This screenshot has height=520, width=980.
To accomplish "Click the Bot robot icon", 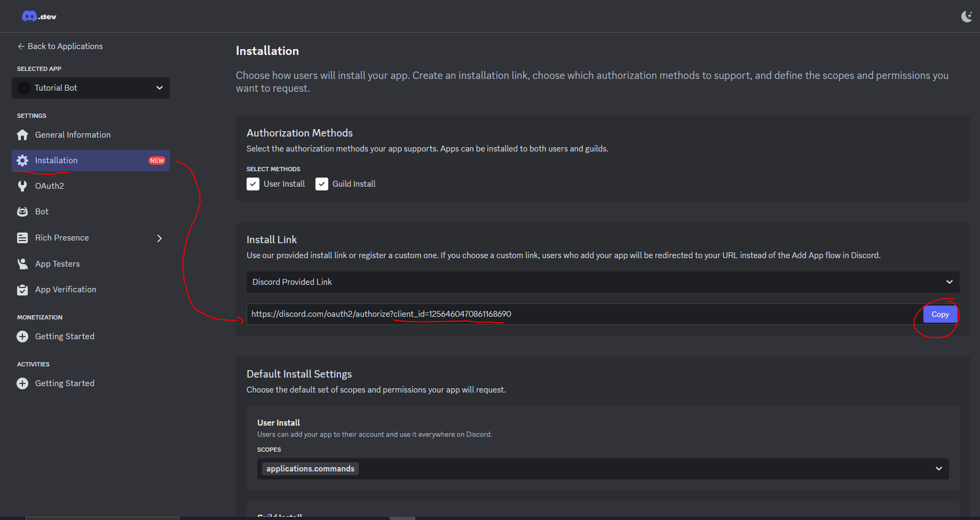I will click(x=22, y=212).
